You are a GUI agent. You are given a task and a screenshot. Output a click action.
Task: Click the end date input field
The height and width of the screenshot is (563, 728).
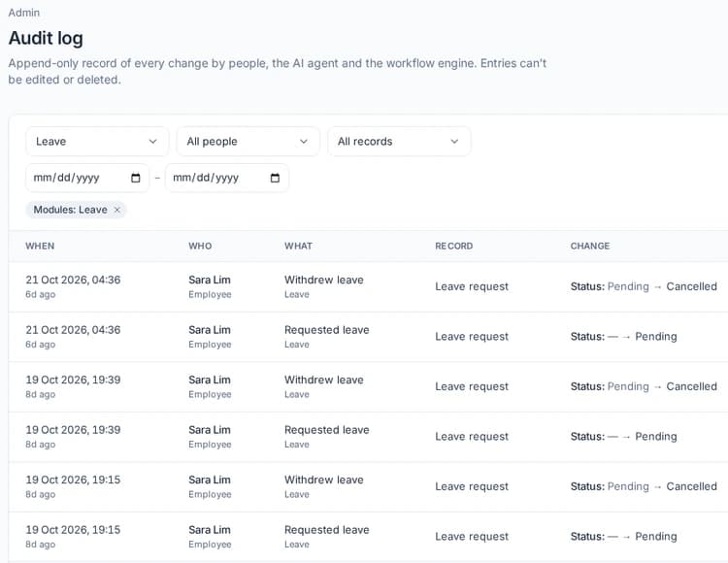pos(226,178)
